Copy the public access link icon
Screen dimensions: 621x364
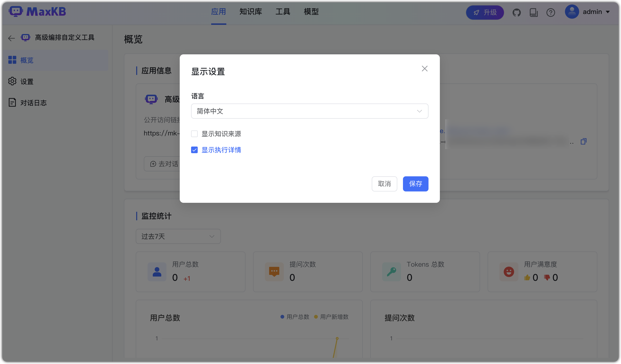point(584,141)
